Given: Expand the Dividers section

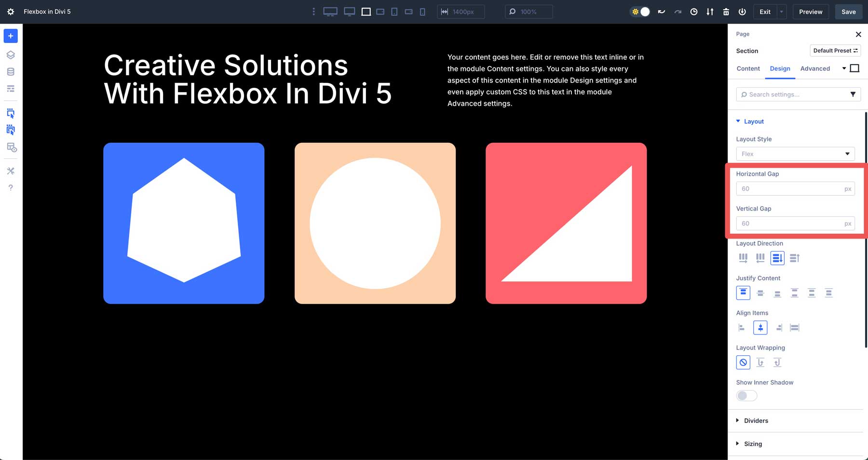Looking at the screenshot, I should [756, 420].
